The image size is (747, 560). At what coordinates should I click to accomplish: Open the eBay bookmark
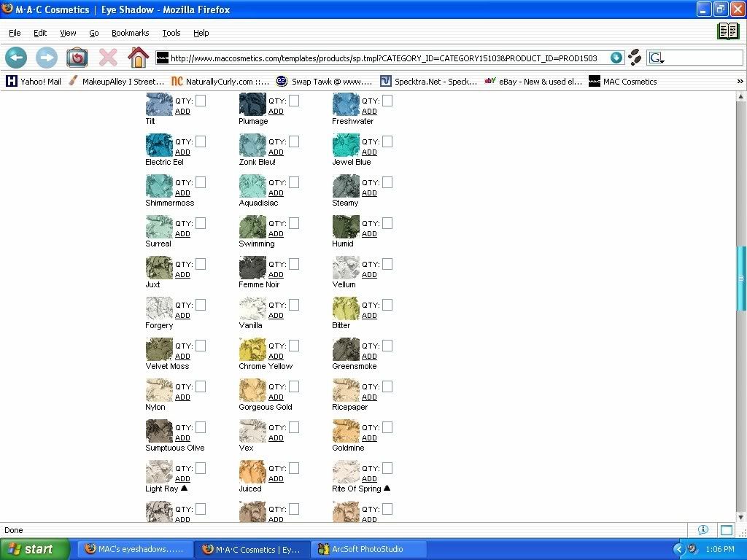point(533,82)
